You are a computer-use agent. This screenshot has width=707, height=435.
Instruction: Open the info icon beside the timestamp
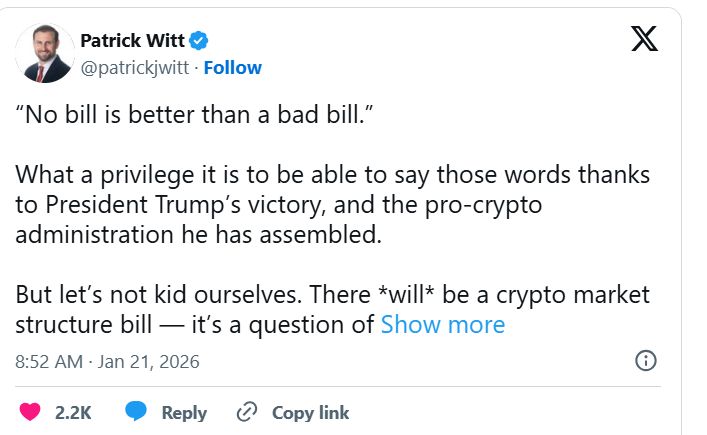(646, 361)
